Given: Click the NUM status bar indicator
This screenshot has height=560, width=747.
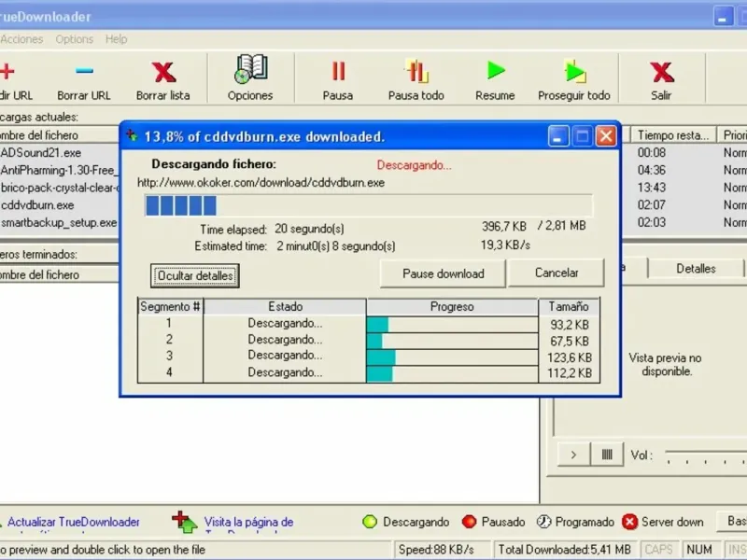Looking at the screenshot, I should (x=698, y=550).
